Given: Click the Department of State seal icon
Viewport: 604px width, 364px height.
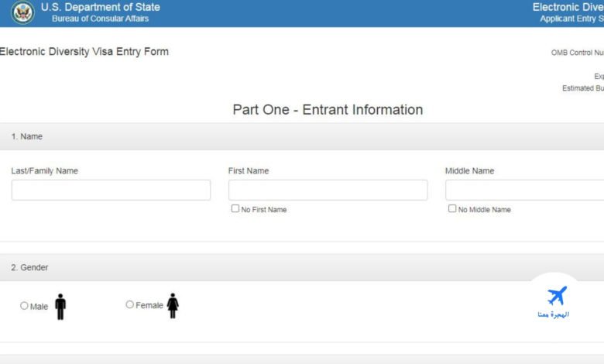Looking at the screenshot, I should coord(22,12).
